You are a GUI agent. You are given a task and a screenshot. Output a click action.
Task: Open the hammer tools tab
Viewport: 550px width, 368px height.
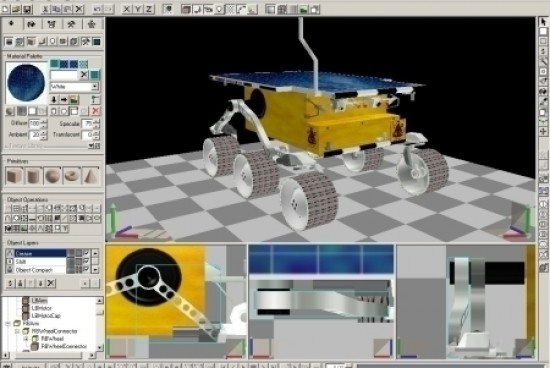click(x=72, y=24)
